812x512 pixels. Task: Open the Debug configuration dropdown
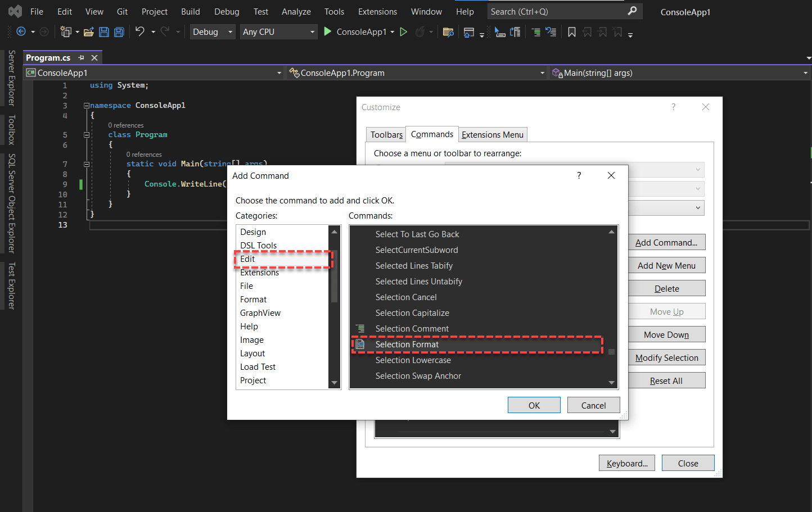[x=213, y=32]
